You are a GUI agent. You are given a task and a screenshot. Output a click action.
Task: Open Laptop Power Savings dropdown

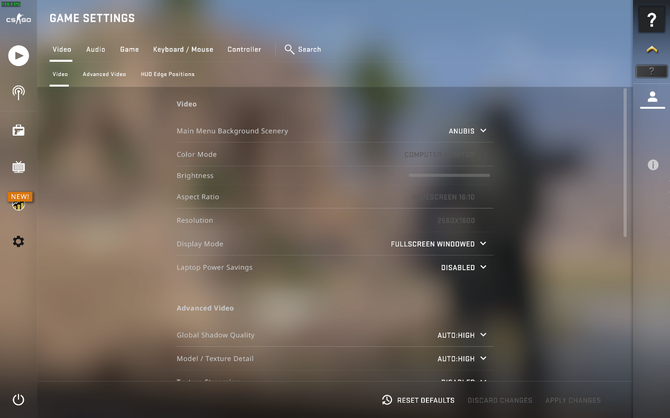pos(464,267)
